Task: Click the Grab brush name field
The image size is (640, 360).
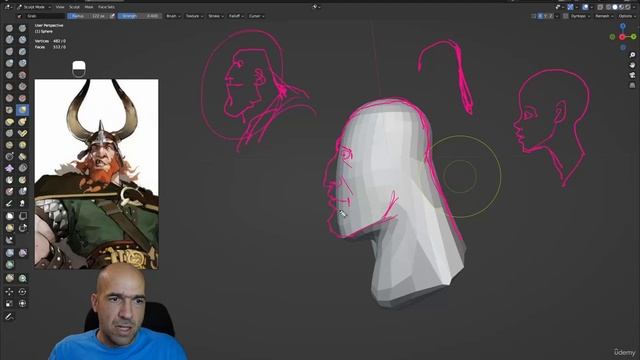Action: tap(45, 16)
